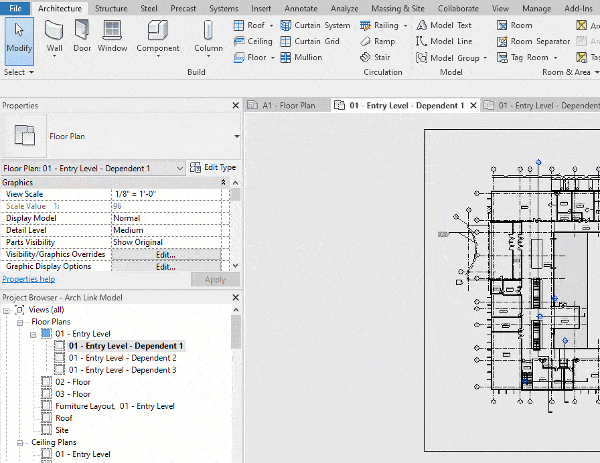Select 01 - Entry Level - Dependent 3
This screenshot has width=600, height=463.
point(122,370)
